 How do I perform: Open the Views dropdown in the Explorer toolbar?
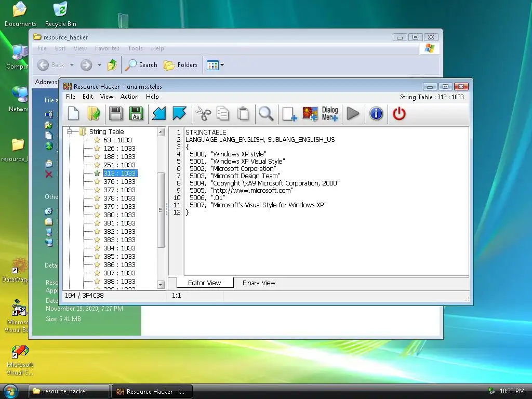pyautogui.click(x=222, y=65)
